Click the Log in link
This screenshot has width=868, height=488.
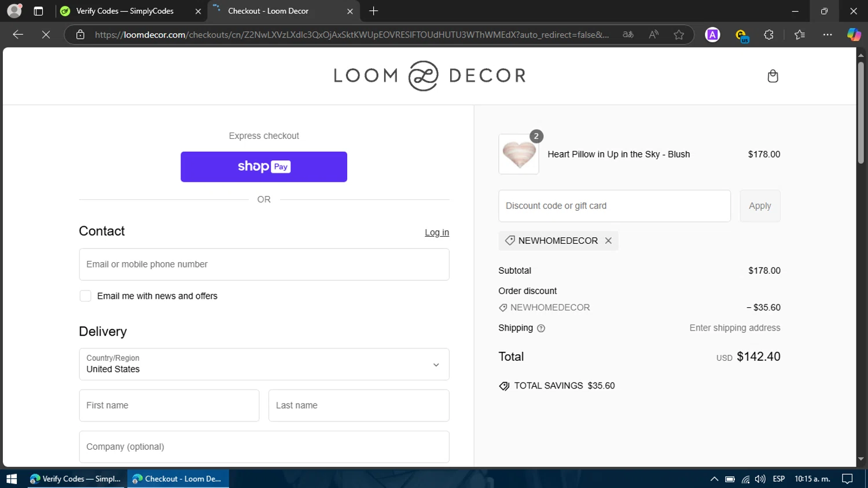pyautogui.click(x=437, y=233)
